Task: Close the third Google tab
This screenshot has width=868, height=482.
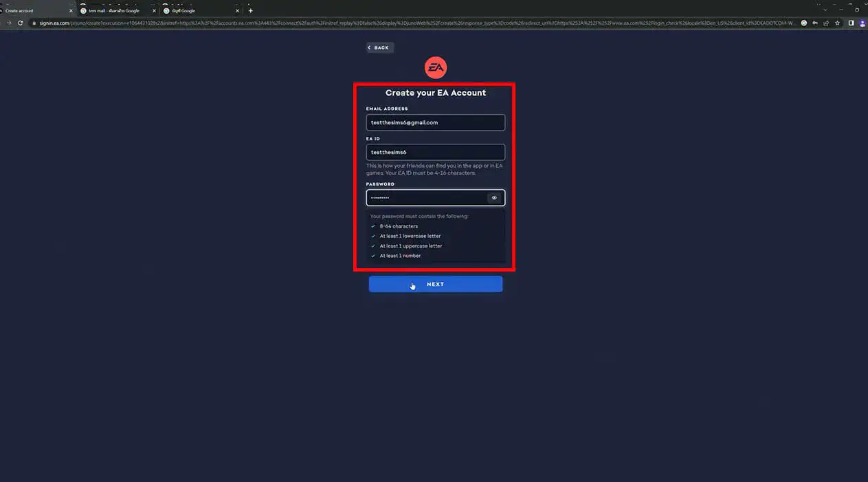Action: click(237, 10)
